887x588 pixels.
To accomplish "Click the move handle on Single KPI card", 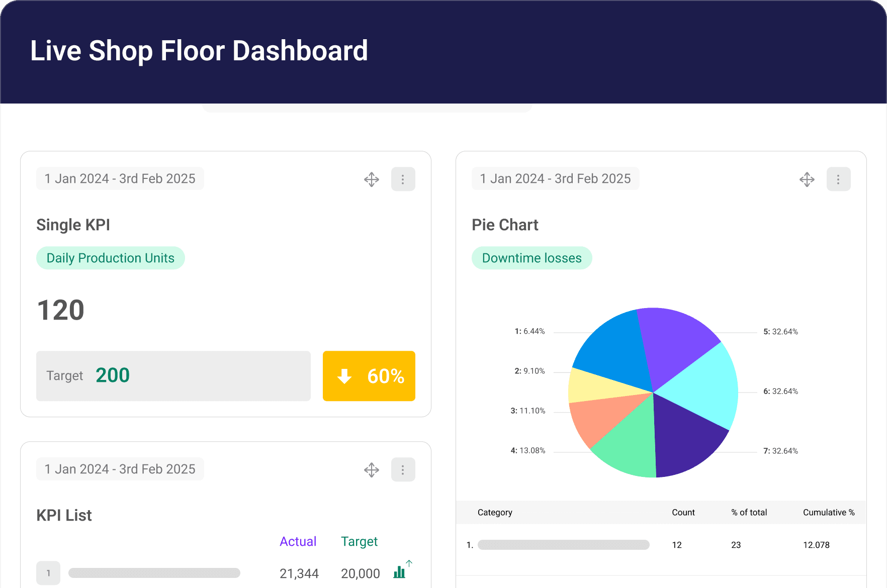I will click(372, 179).
